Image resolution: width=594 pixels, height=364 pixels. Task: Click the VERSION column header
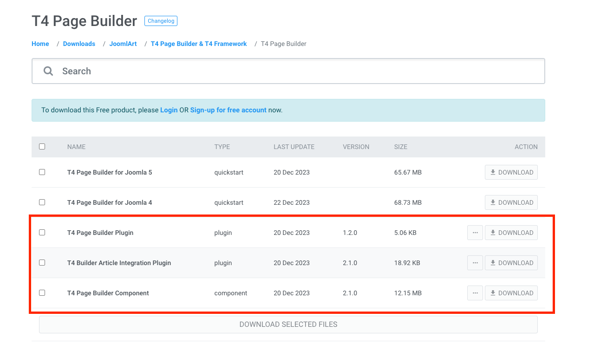coord(356,147)
